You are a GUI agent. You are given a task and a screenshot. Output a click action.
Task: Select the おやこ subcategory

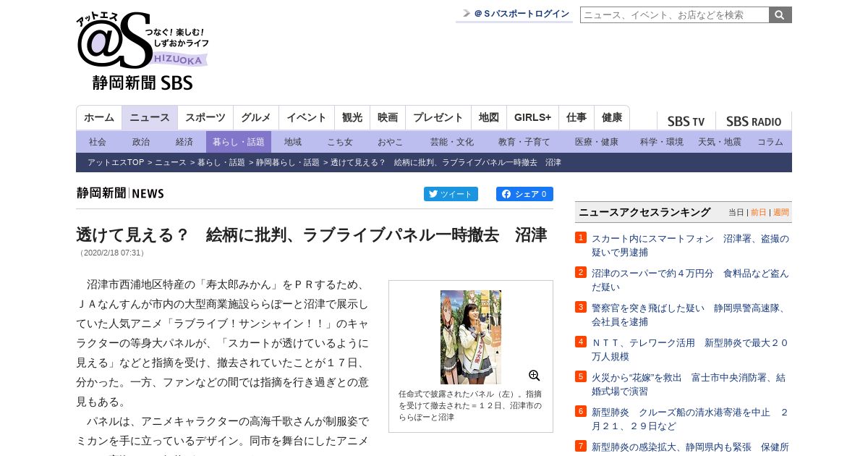391,142
